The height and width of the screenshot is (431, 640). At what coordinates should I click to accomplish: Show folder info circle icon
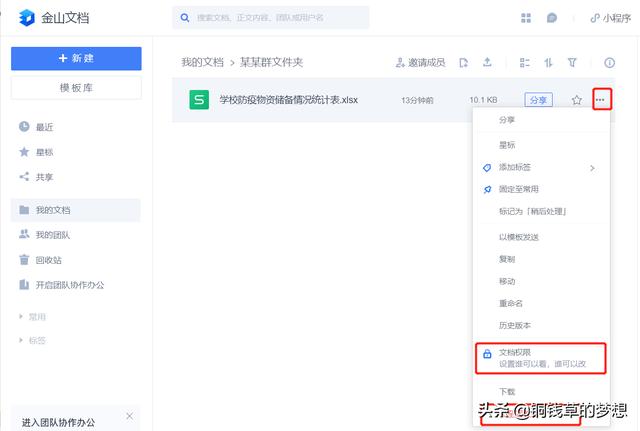609,62
